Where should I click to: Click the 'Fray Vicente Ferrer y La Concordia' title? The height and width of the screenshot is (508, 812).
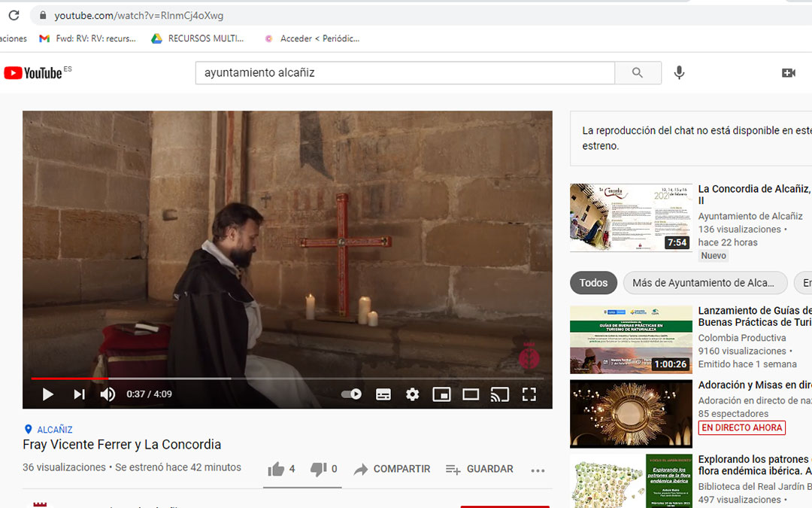[x=122, y=445]
